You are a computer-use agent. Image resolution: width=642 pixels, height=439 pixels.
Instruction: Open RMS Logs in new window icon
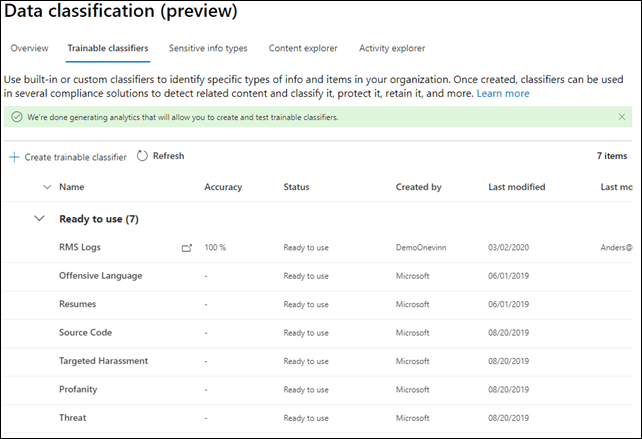(x=186, y=247)
